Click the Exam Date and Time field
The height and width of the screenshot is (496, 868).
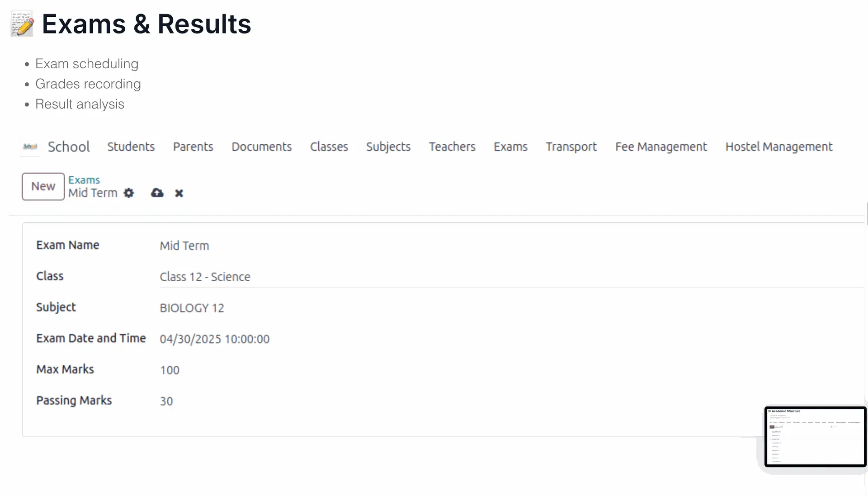click(x=511, y=339)
